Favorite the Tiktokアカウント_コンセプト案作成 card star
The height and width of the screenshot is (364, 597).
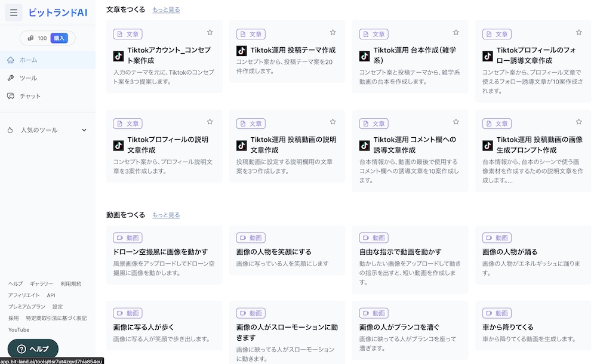(x=210, y=32)
